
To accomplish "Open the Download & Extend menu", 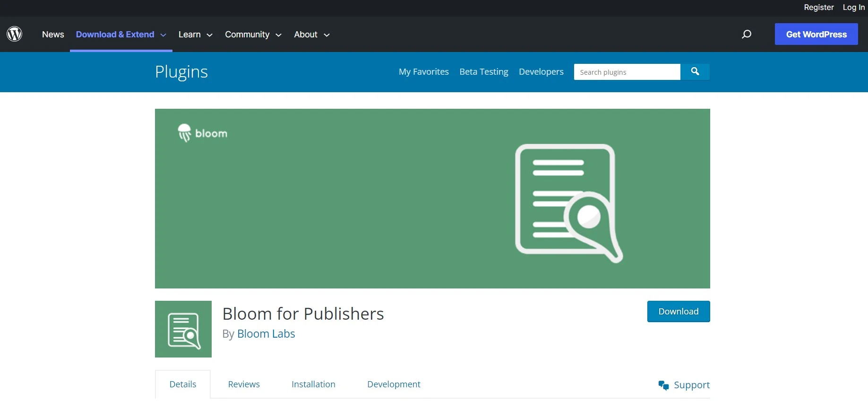I will [115, 35].
